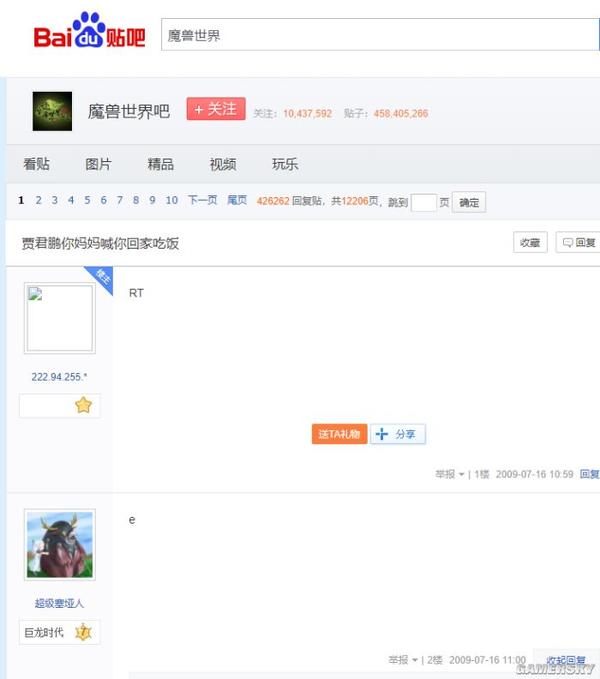This screenshot has height=679, width=600.
Task: Click the star badge under 222.94.255.*
Action: click(x=83, y=405)
